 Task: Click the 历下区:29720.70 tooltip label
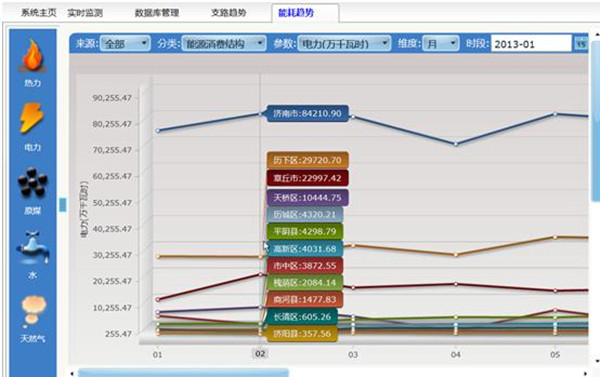308,160
